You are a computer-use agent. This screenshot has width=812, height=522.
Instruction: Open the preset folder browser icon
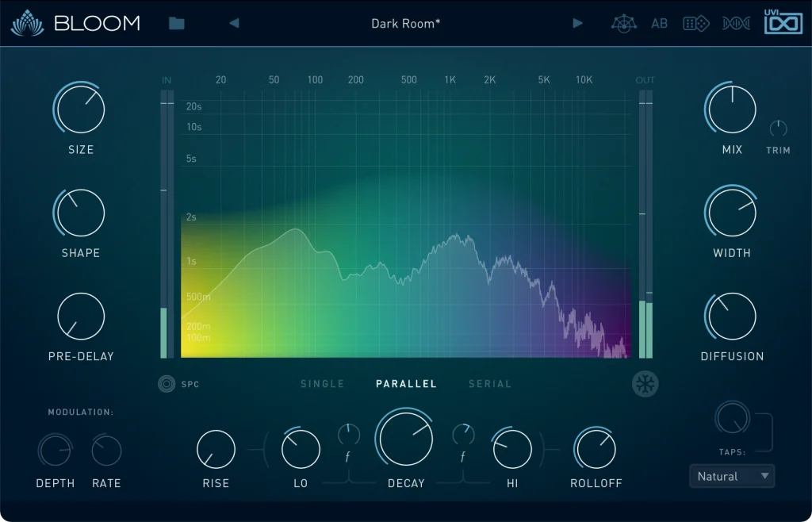click(176, 24)
